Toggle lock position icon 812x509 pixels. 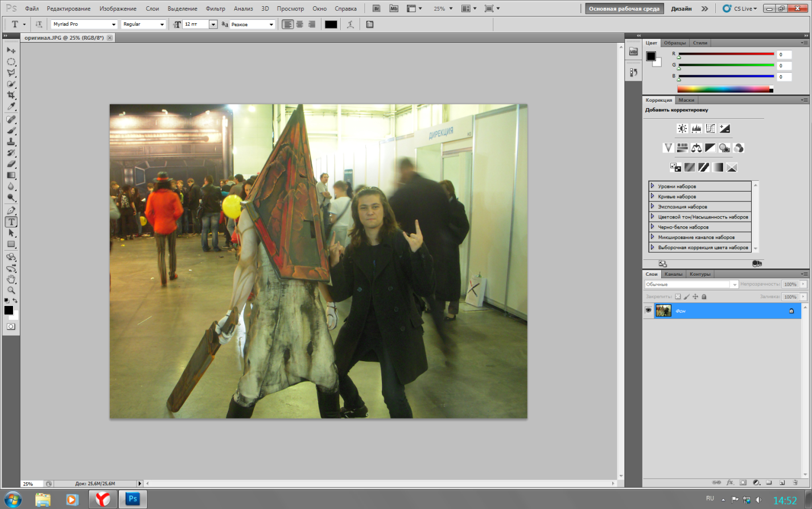coord(695,297)
